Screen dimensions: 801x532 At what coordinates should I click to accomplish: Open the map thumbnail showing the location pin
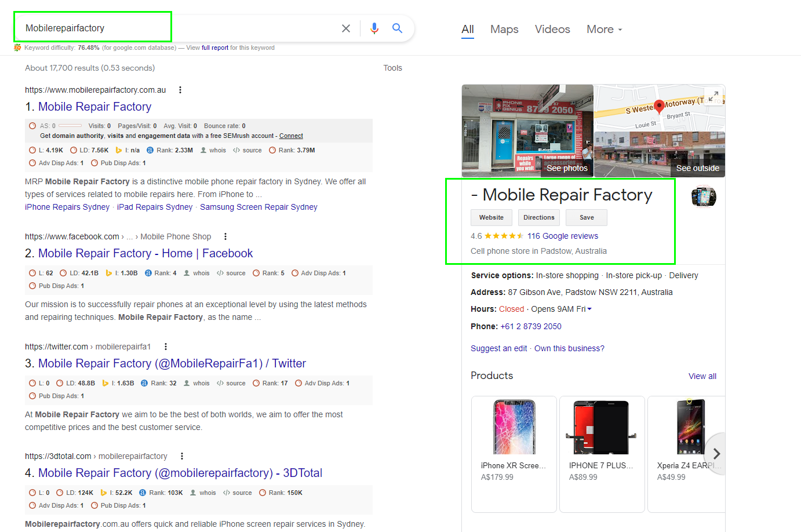tap(660, 108)
